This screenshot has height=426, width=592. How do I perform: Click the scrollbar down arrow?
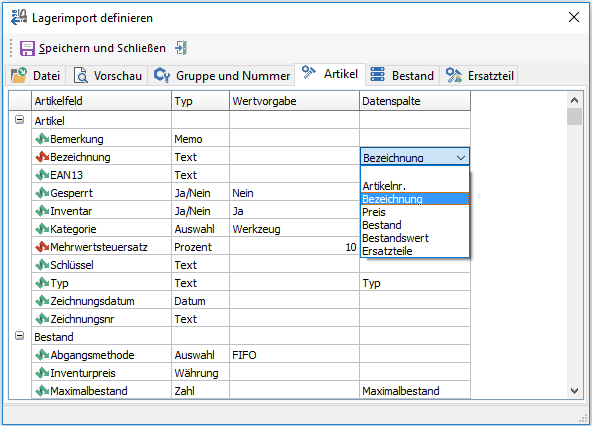click(x=574, y=390)
